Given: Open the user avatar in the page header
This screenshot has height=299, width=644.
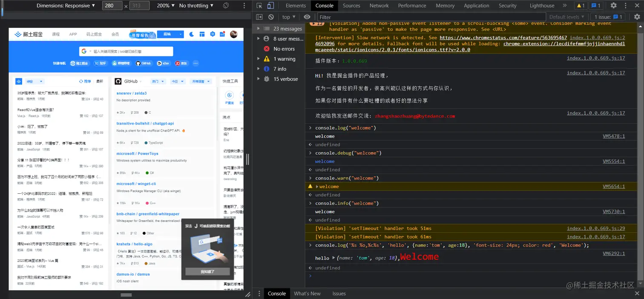Looking at the screenshot, I should tap(233, 34).
